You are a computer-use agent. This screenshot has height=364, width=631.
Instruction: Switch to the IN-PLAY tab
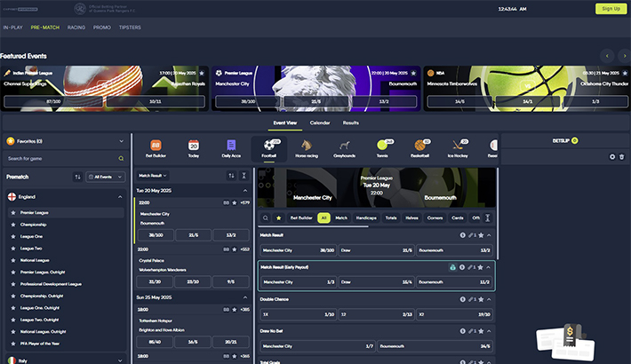(x=12, y=28)
